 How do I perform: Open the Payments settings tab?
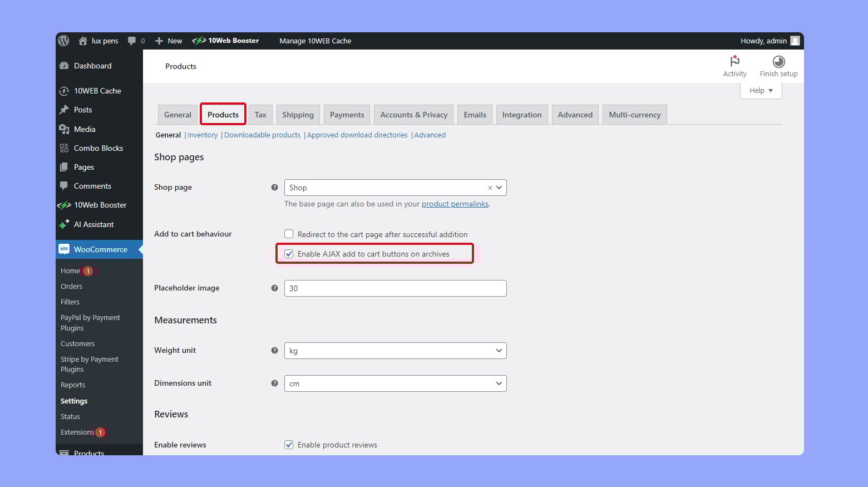[x=347, y=115]
